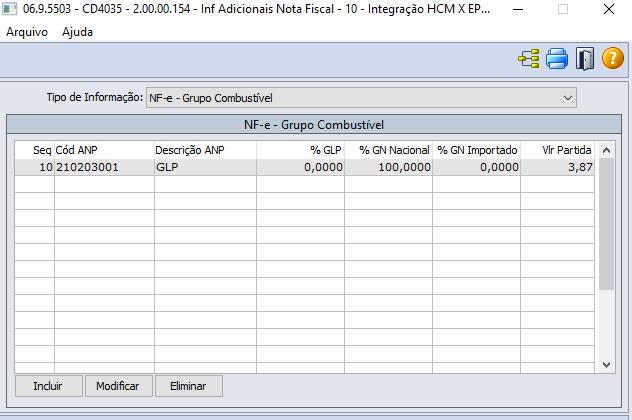632x420 pixels.
Task: Open the hierarchy tree toolbar icon
Action: click(529, 59)
